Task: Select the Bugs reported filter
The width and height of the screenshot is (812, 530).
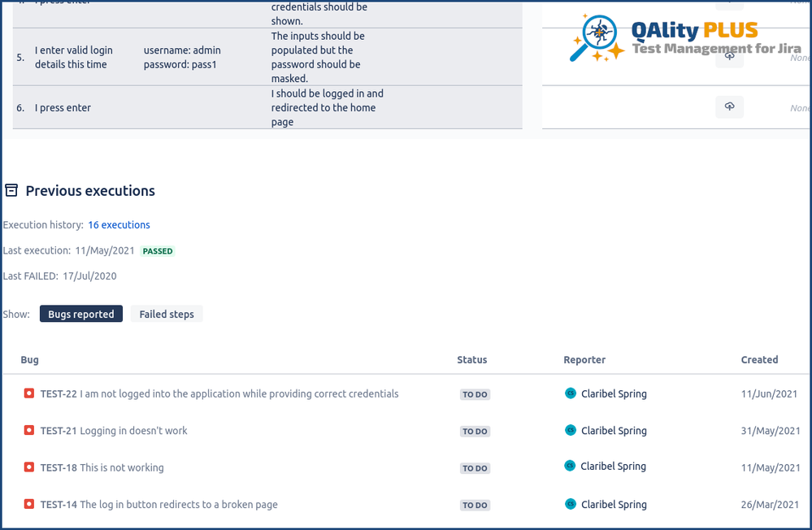Action: 80,314
